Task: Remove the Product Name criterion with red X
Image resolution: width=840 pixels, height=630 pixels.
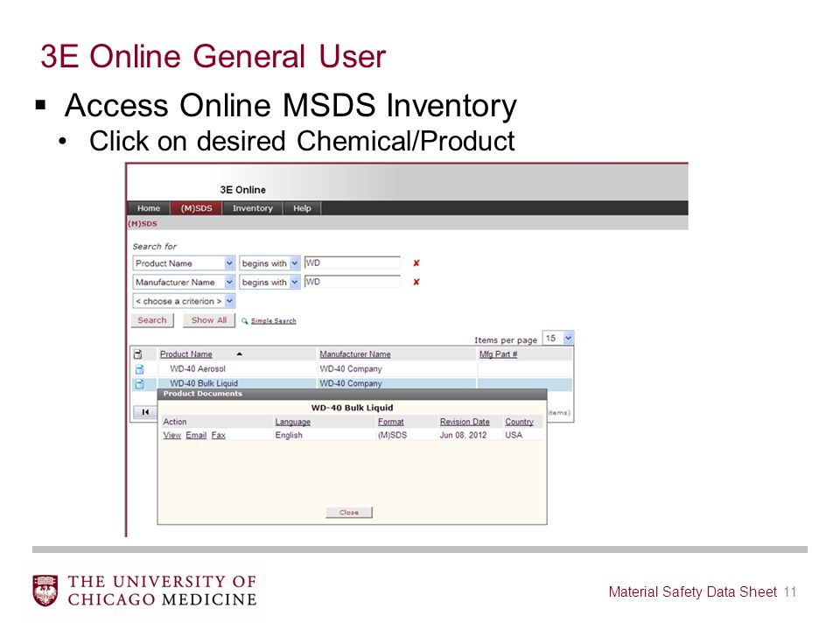Action: tap(416, 263)
